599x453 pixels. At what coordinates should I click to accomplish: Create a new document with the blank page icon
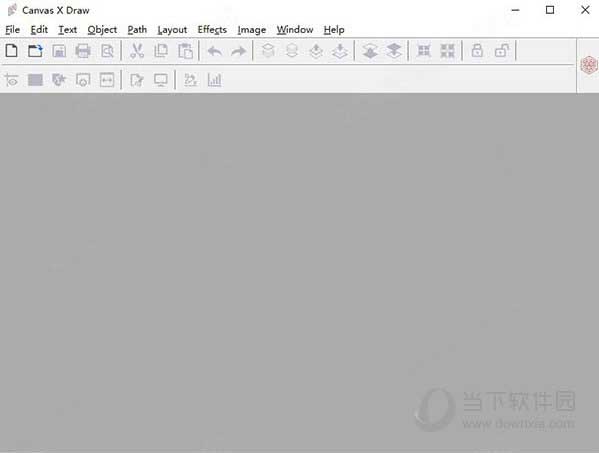(11, 51)
